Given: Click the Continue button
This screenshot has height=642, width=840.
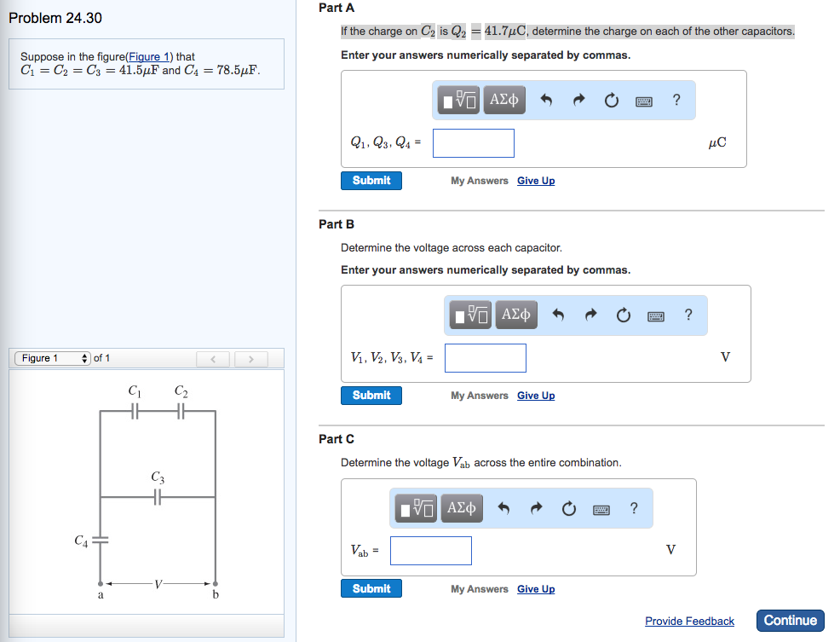Looking at the screenshot, I should 791,621.
